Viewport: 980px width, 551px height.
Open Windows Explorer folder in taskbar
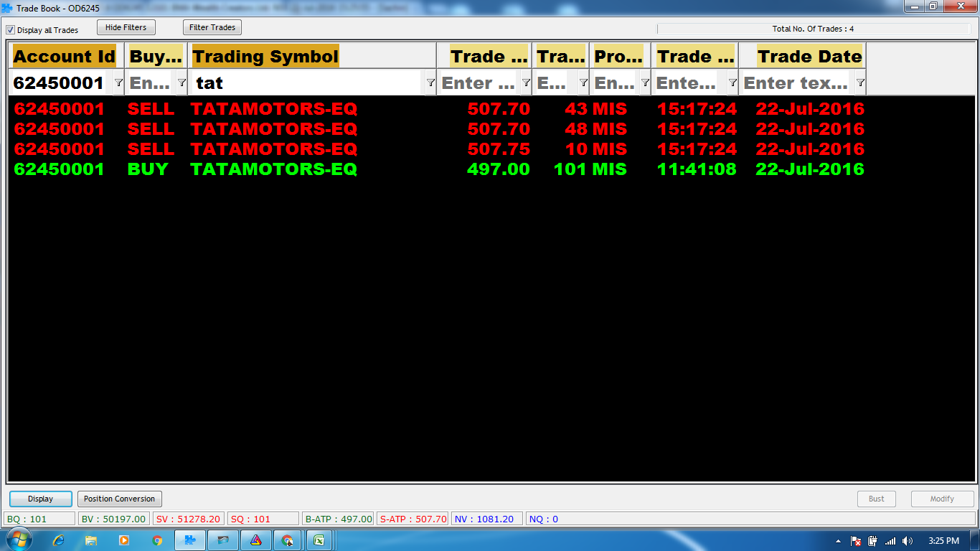pyautogui.click(x=91, y=540)
